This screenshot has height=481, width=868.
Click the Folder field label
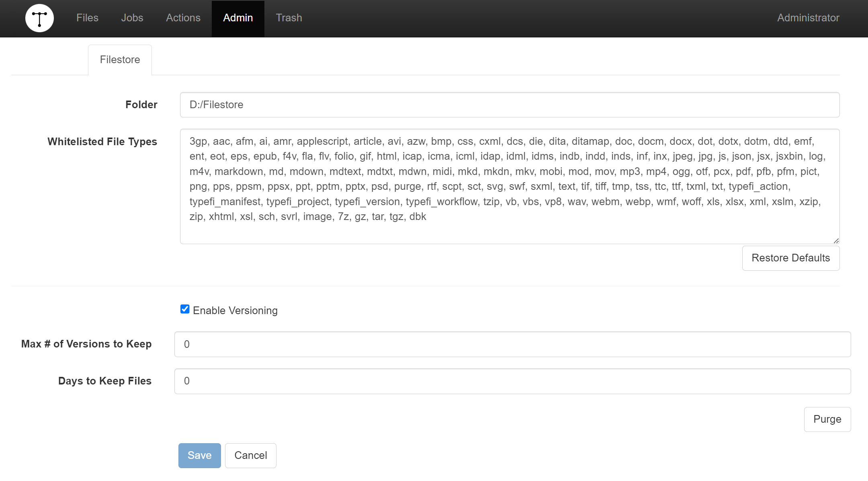pos(141,105)
